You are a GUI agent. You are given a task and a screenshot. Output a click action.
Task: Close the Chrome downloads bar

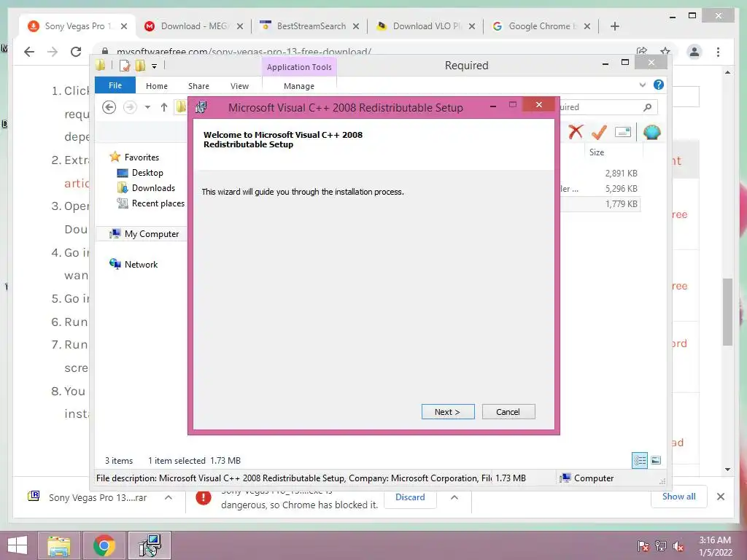pyautogui.click(x=720, y=497)
